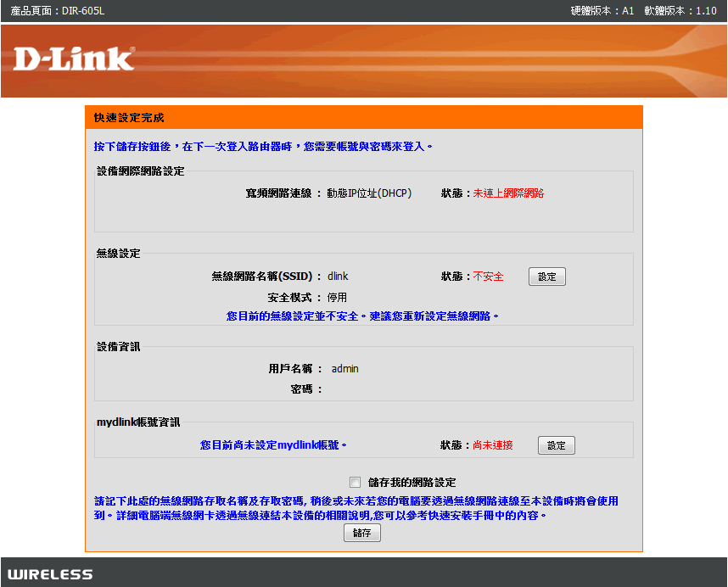Image resolution: width=728 pixels, height=587 pixels.
Task: Click the red 尚未連接 mydlink status
Action: click(493, 445)
